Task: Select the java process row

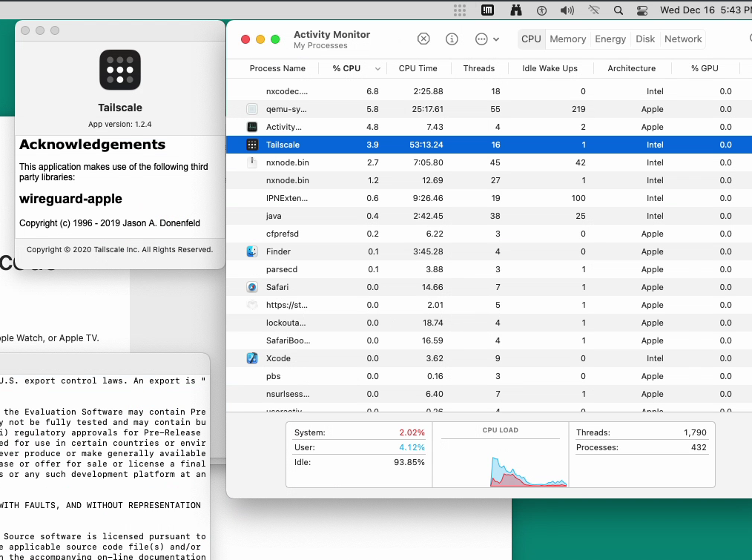Action: coord(371,216)
